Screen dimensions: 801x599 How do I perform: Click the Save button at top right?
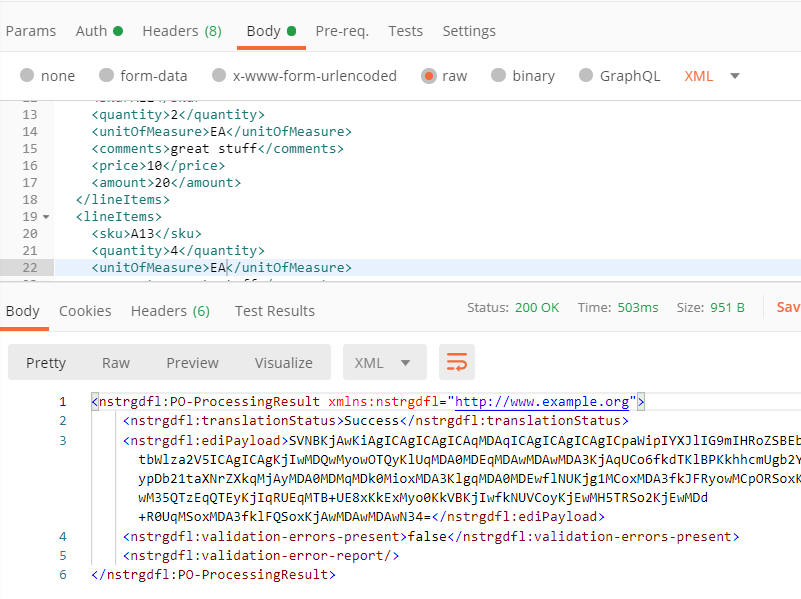[789, 311]
